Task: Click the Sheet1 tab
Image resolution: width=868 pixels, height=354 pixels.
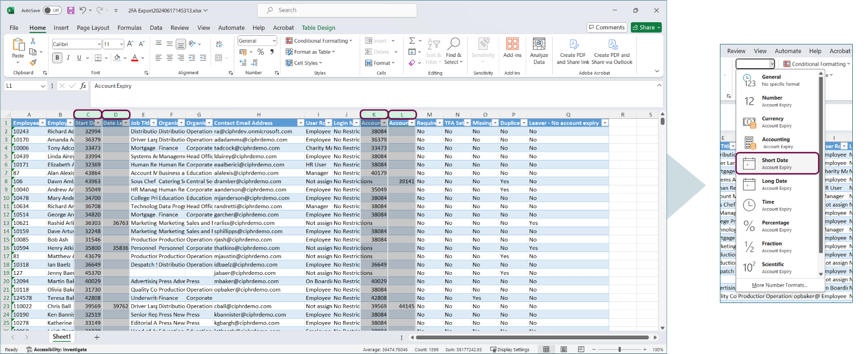Action: (61, 337)
